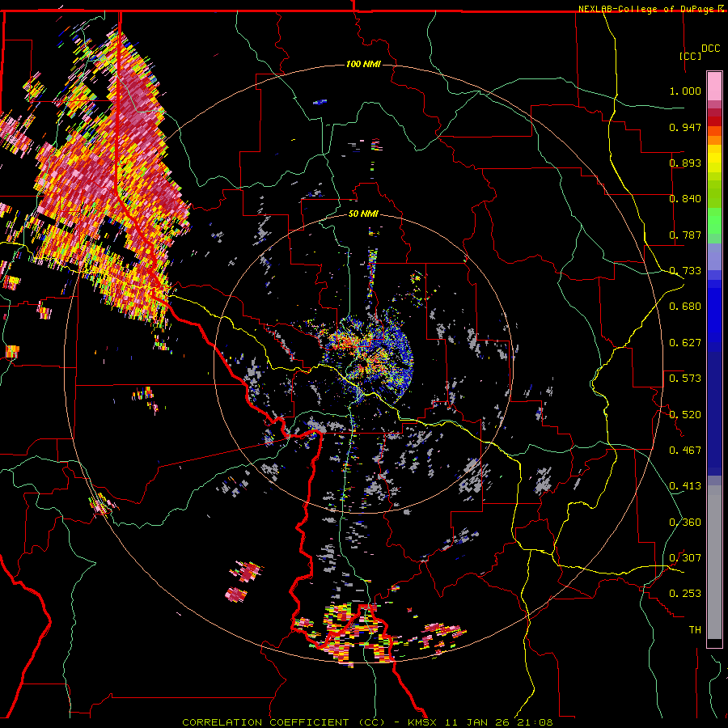This screenshot has height=728, width=728.
Task: Click the DCC legend heading
Action: [x=710, y=49]
